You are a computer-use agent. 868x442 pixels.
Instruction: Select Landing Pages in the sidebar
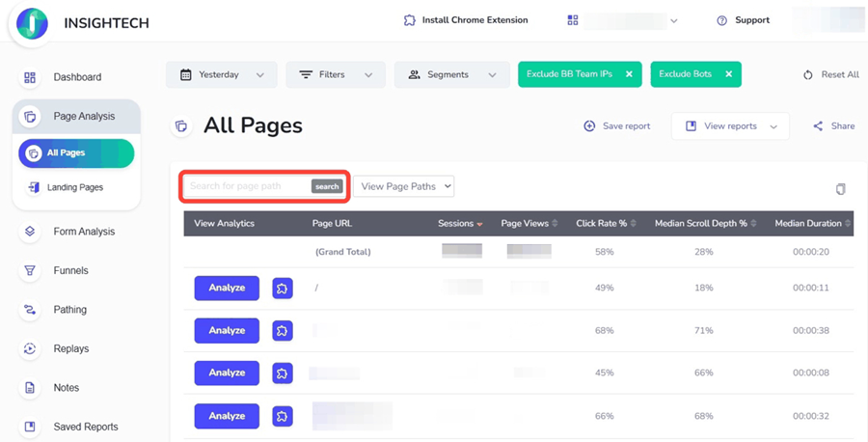tap(74, 187)
